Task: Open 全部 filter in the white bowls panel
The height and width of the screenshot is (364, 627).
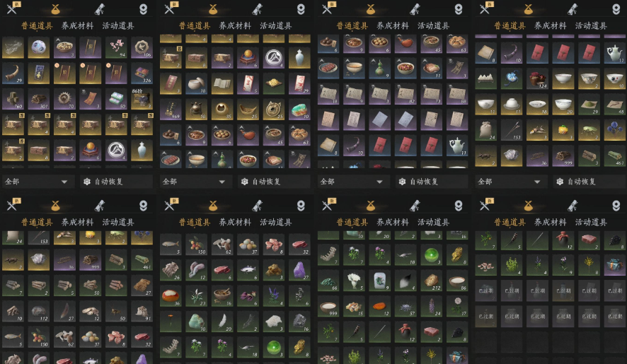Action: pyautogui.click(x=510, y=182)
